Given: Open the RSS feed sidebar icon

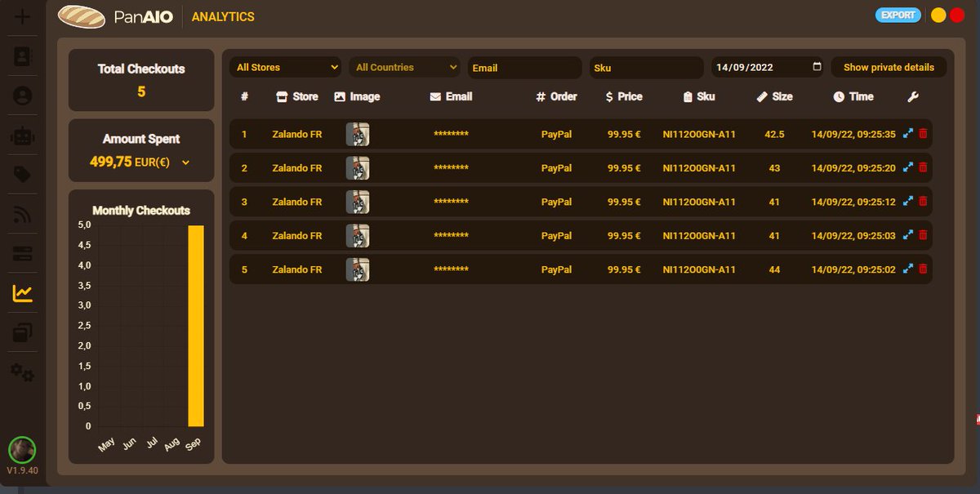Looking at the screenshot, I should click(x=23, y=215).
